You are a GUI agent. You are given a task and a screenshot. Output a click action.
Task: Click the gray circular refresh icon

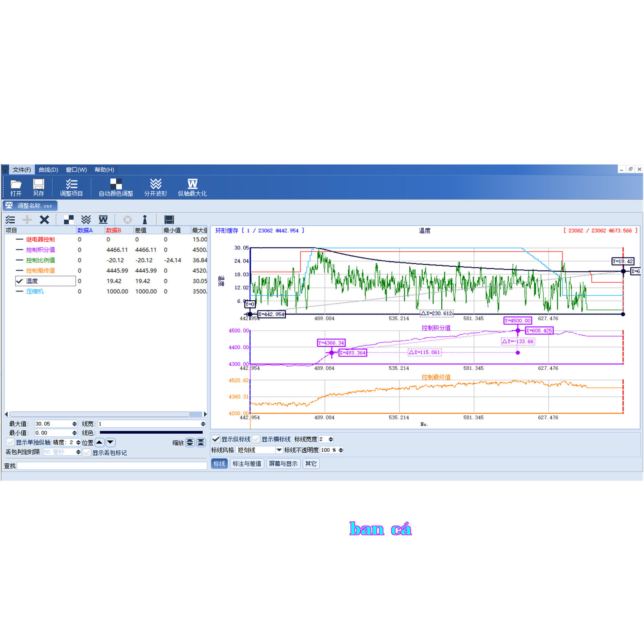coord(128,220)
